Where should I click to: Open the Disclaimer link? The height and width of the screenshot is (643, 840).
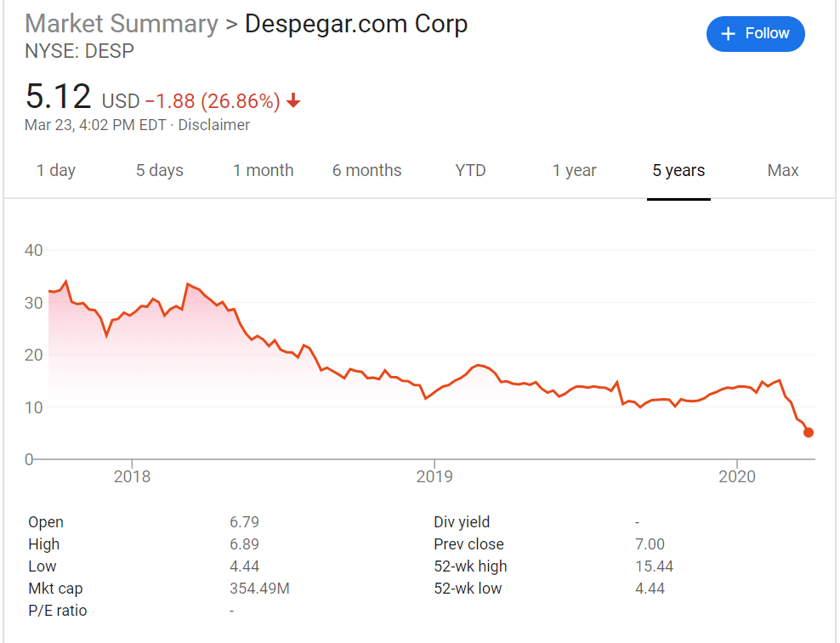pos(213,125)
